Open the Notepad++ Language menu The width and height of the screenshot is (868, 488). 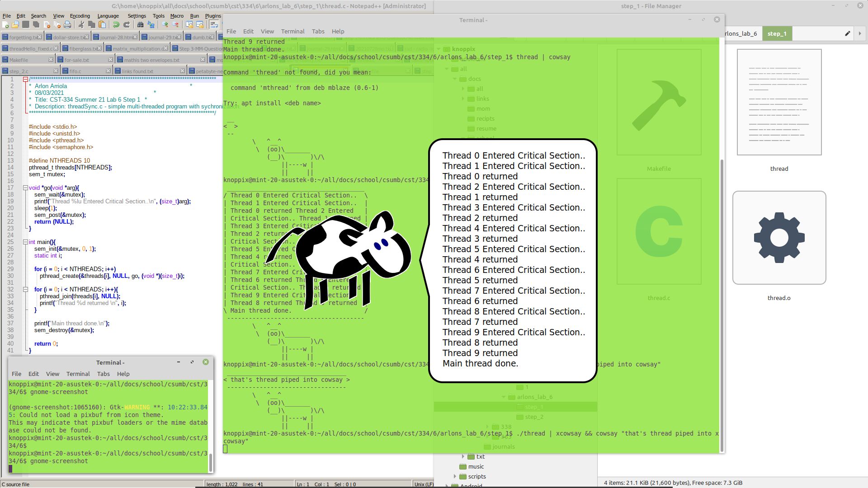(x=108, y=16)
